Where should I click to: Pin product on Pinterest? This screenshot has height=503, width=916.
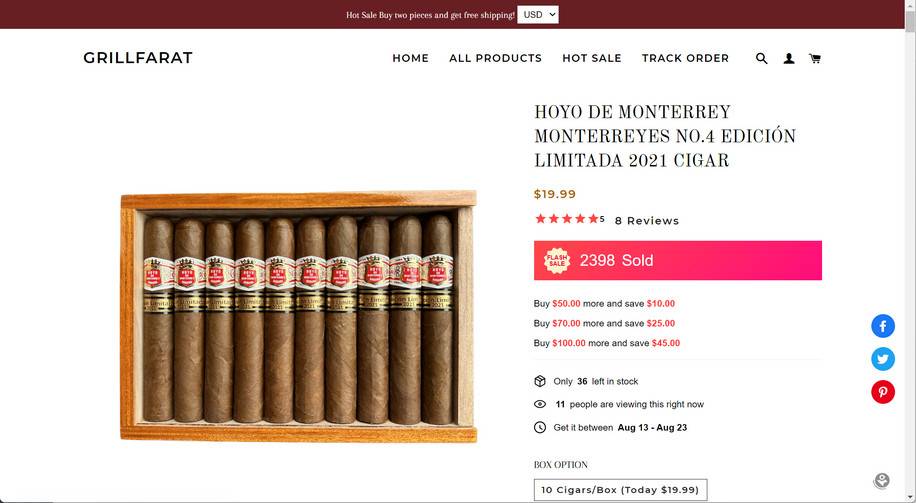pos(883,391)
